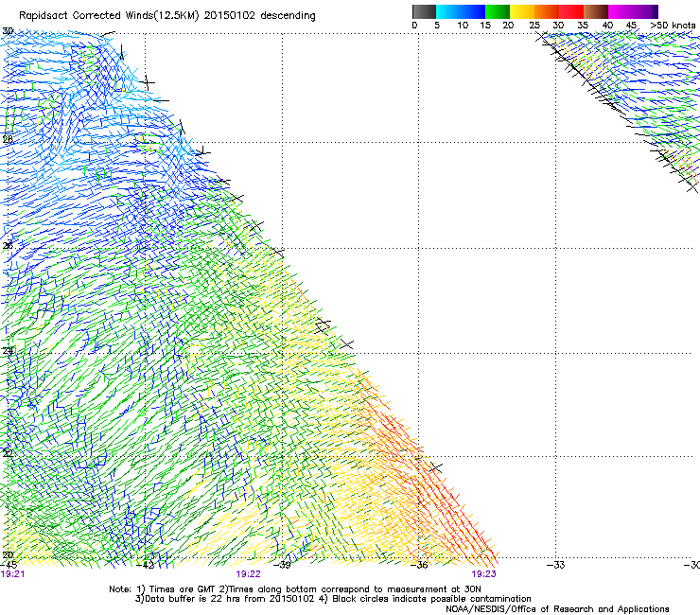Click the latitude axis label '26'

pos(8,246)
